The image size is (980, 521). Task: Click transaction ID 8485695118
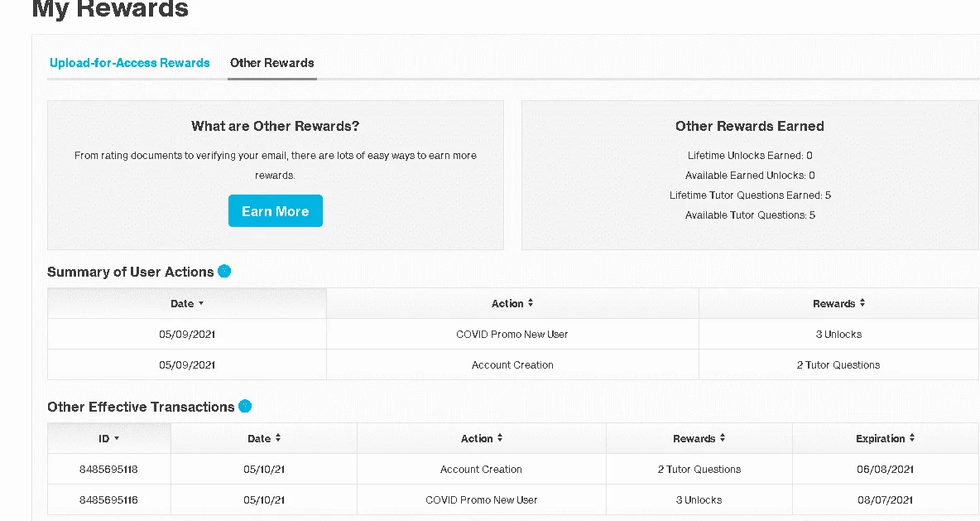click(x=108, y=469)
